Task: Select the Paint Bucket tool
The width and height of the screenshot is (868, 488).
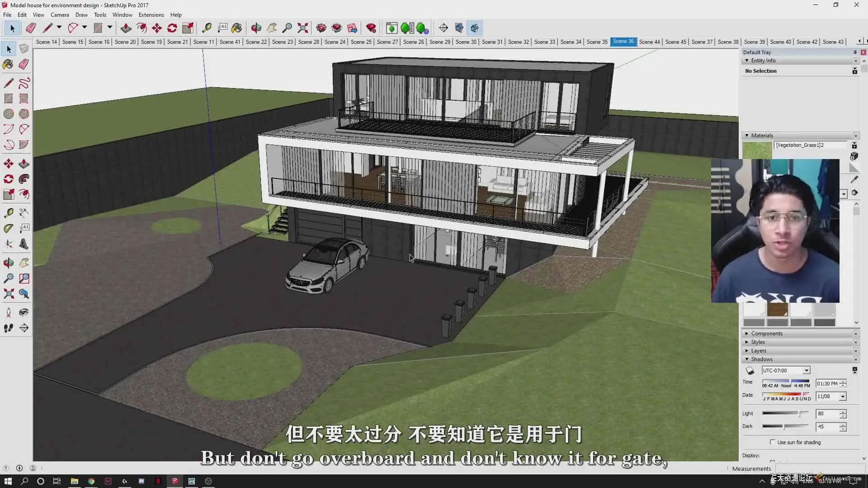Action: click(x=8, y=64)
